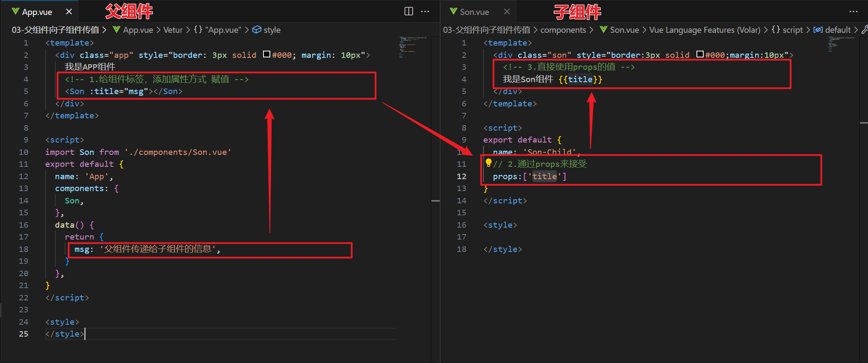Screen dimensions: 868x363
Task: Click line number 25 in App.vue gutter
Action: click(x=23, y=334)
